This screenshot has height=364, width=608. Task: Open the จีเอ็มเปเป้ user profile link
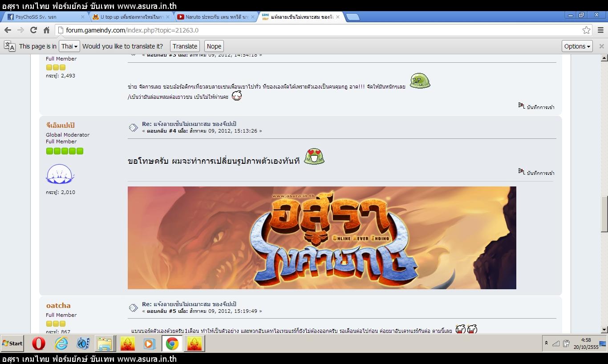coord(61,125)
